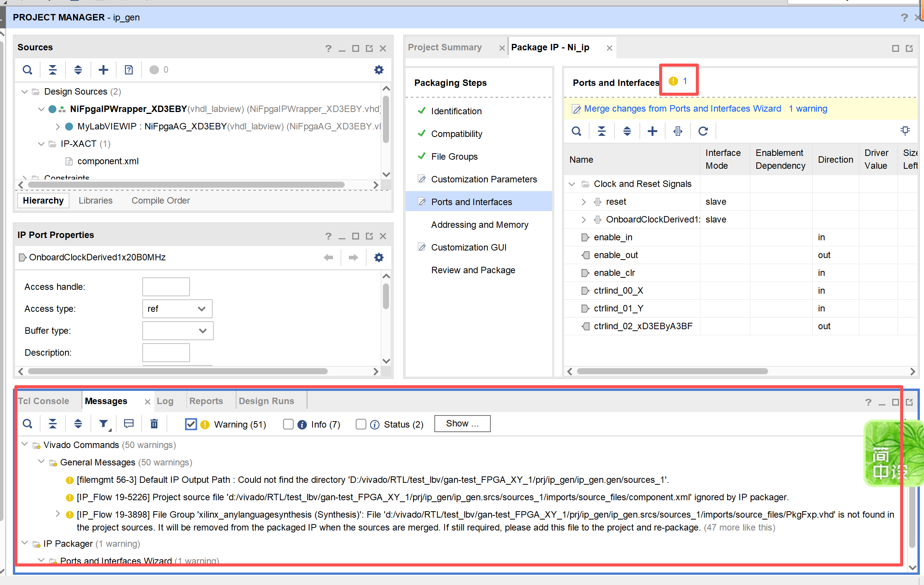Viewport: 924px width, 585px height.
Task: Expand the reset interface row
Action: point(583,202)
